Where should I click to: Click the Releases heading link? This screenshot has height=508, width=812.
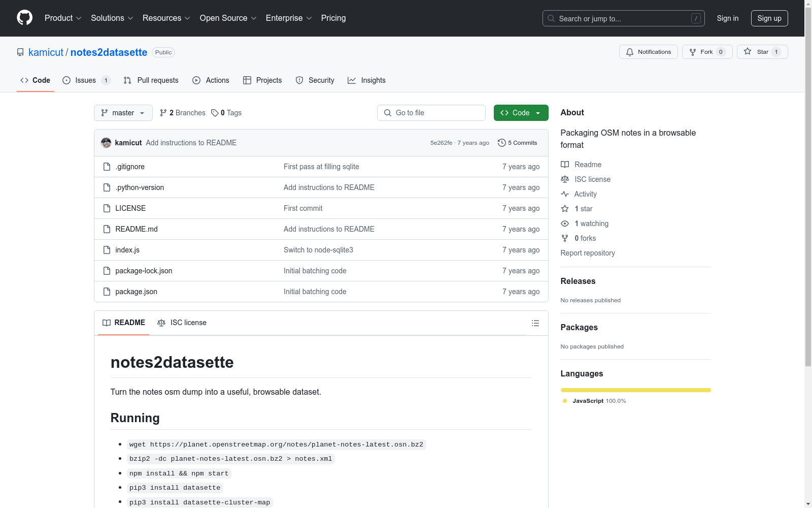point(578,281)
